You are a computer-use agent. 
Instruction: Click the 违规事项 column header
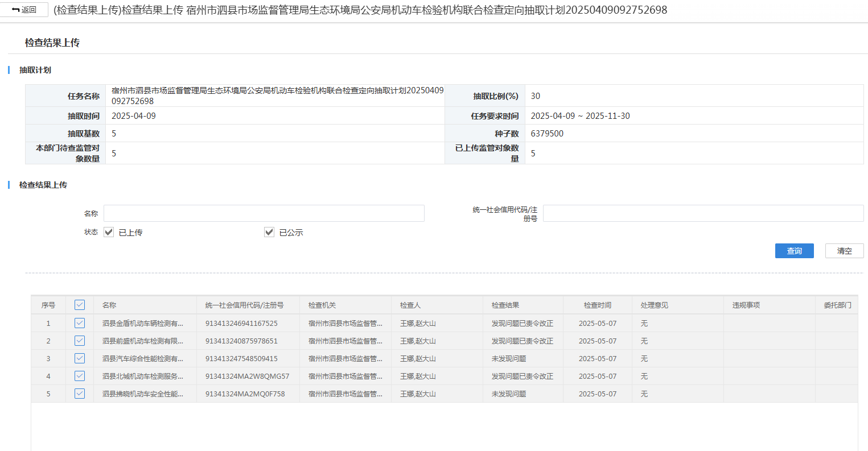(x=770, y=305)
